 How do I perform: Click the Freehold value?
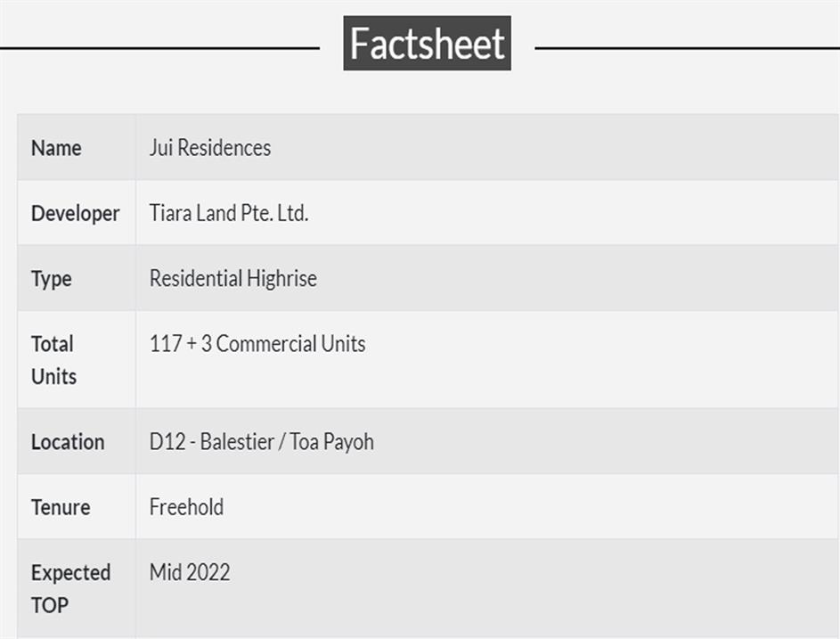[186, 508]
